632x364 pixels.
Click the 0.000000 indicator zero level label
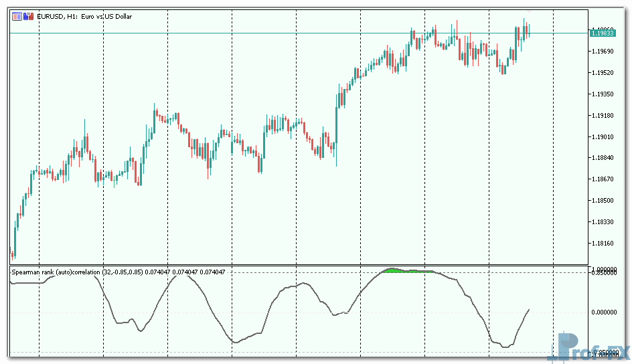coord(607,312)
